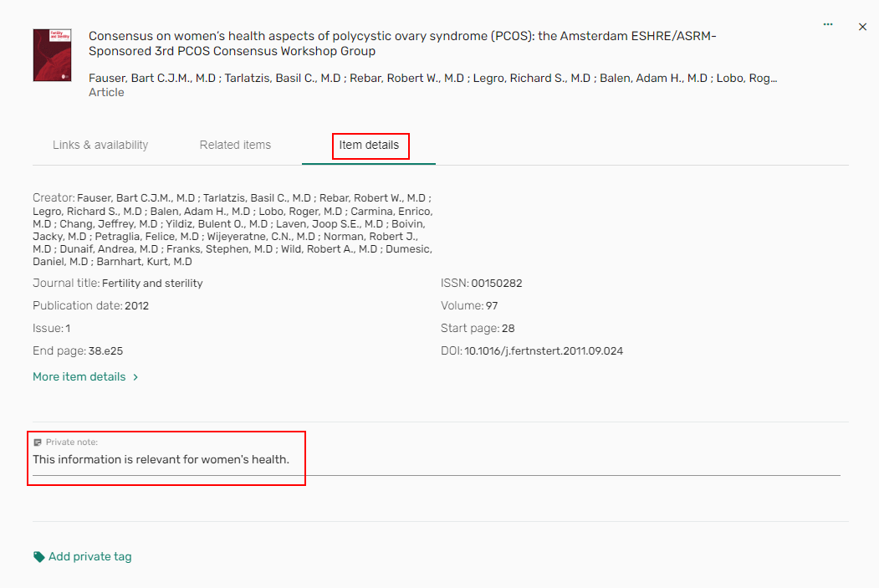Viewport: 879px width, 588px height.
Task: Open the three-dot more options menu
Action: click(827, 24)
